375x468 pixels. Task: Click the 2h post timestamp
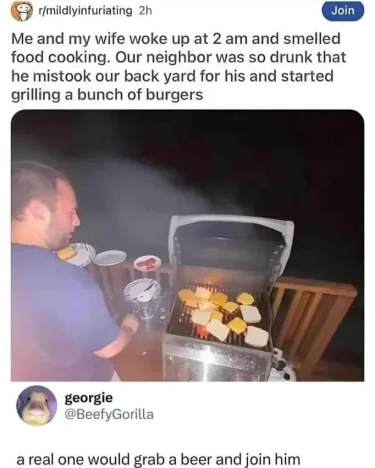pos(145,11)
